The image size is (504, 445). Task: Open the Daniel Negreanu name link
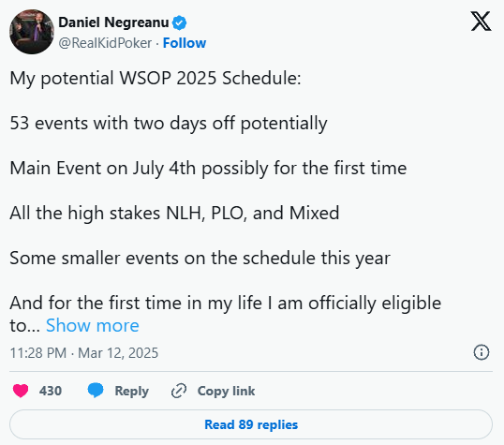coord(113,22)
